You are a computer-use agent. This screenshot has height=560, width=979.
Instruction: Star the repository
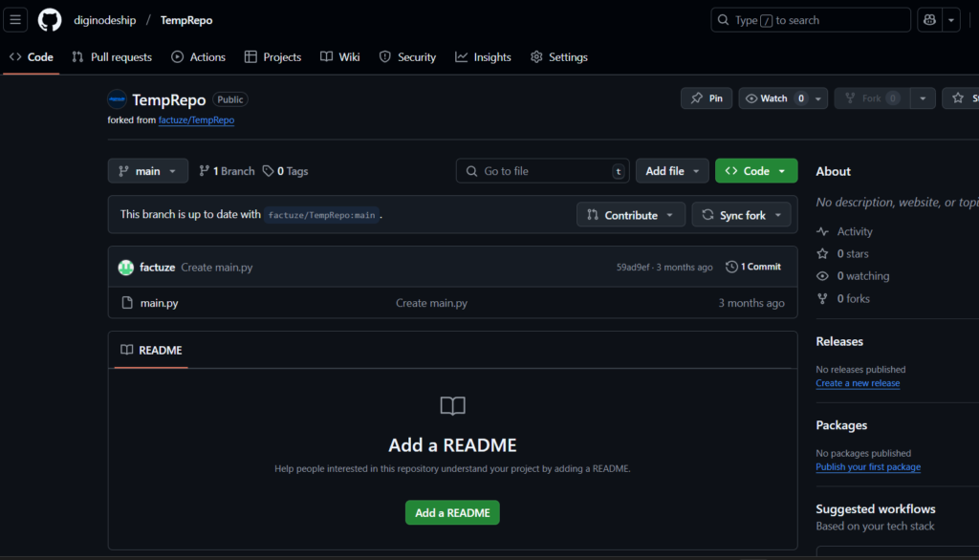(x=961, y=98)
